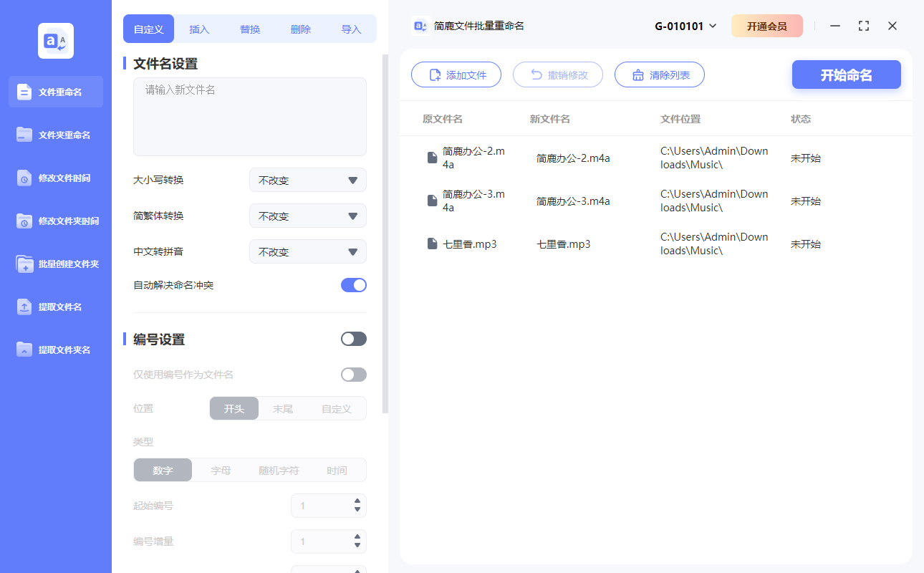Expand the 中文转拼音 dropdown
924x573 pixels.
pos(307,251)
